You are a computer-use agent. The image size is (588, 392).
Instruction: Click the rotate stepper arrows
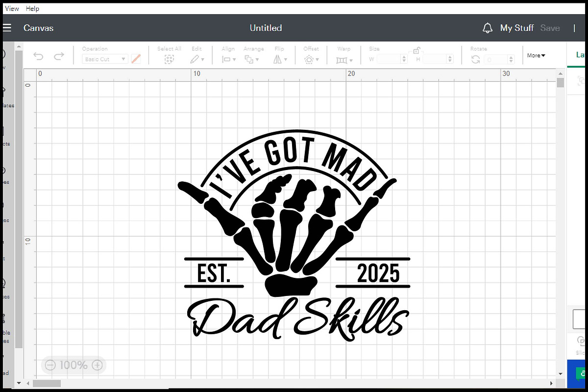(512, 59)
